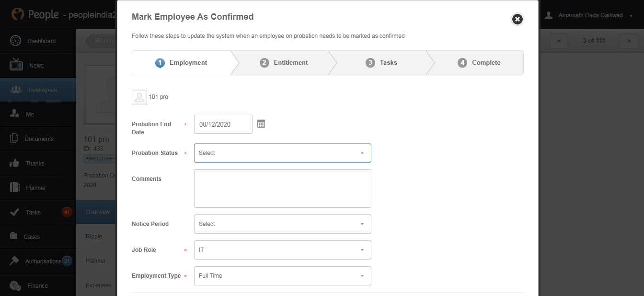
Task: Click inside the Comments text area
Action: click(282, 189)
